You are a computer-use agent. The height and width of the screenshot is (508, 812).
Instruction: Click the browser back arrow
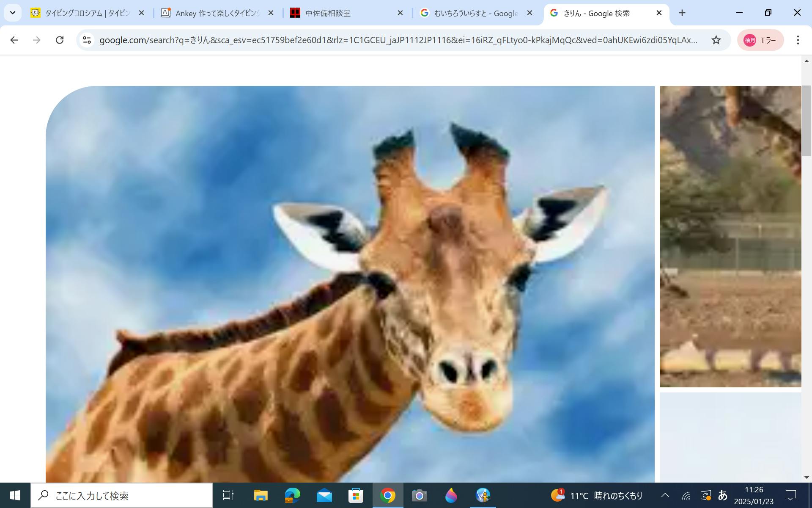click(14, 40)
